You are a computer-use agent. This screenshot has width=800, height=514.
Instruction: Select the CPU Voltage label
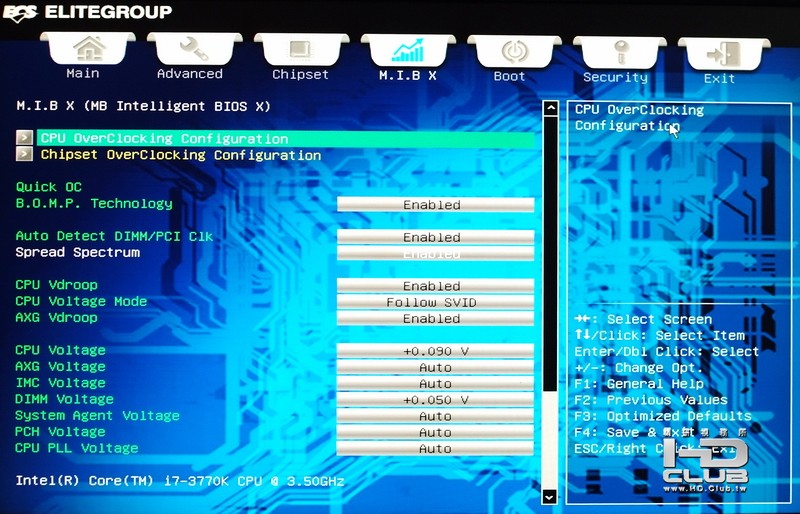60,350
